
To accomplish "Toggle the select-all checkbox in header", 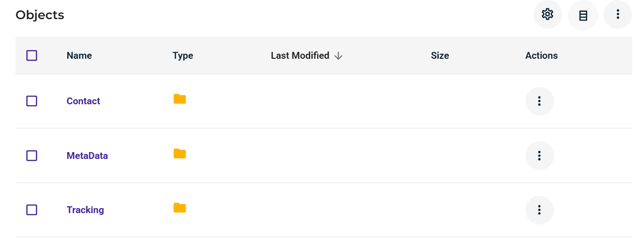I will 32,56.
